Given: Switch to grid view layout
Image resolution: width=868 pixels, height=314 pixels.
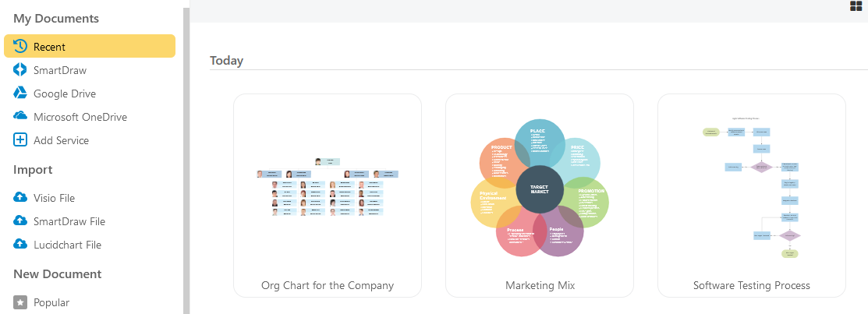Looking at the screenshot, I should pyautogui.click(x=856, y=6).
